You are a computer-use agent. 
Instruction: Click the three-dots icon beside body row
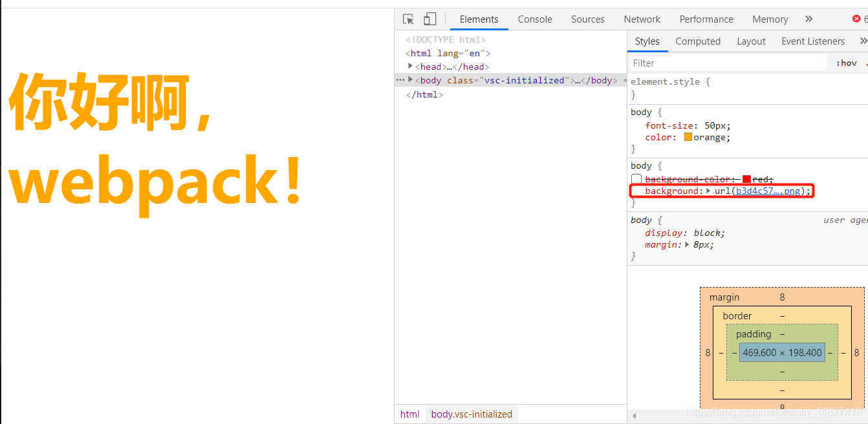(400, 80)
